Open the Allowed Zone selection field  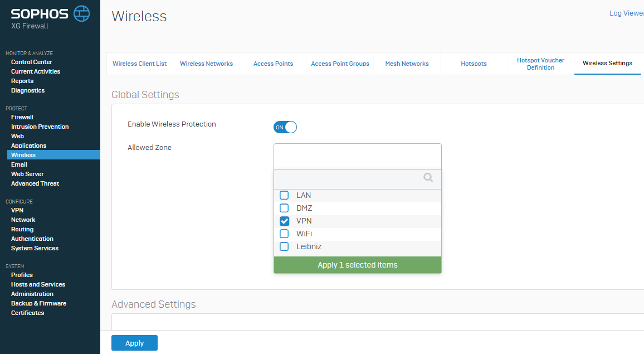click(357, 156)
